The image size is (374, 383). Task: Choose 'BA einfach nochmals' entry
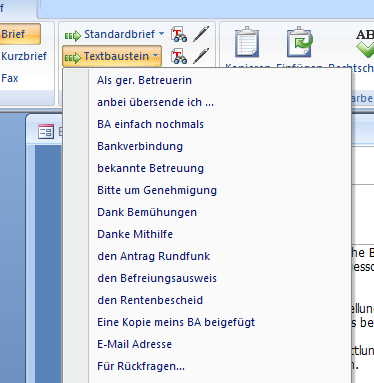coord(207,124)
